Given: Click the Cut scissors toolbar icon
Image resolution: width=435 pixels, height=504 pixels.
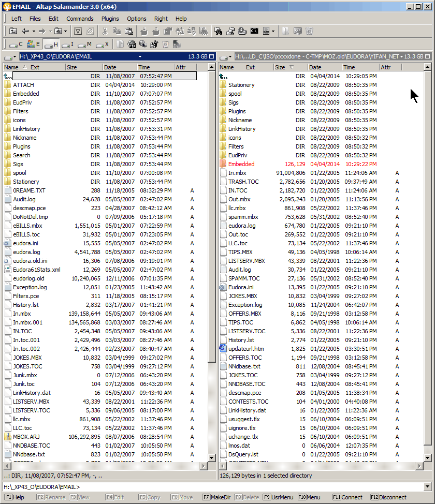Looking at the screenshot, I should [105, 31].
